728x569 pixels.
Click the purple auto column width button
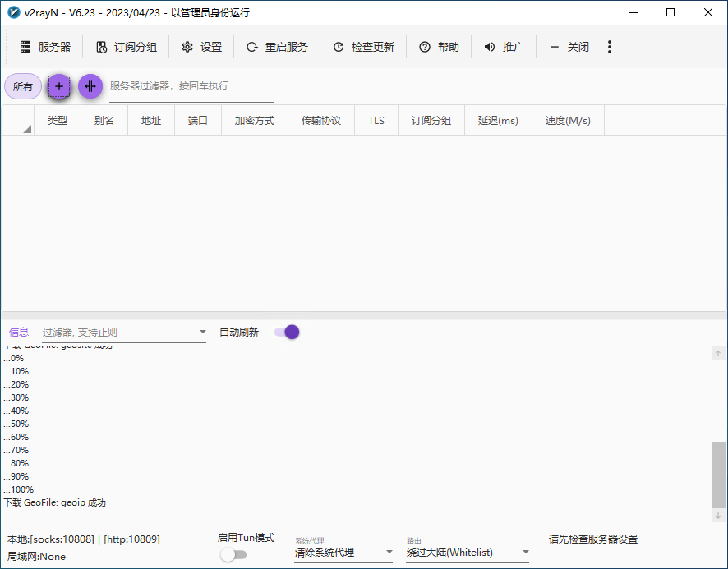tap(90, 86)
